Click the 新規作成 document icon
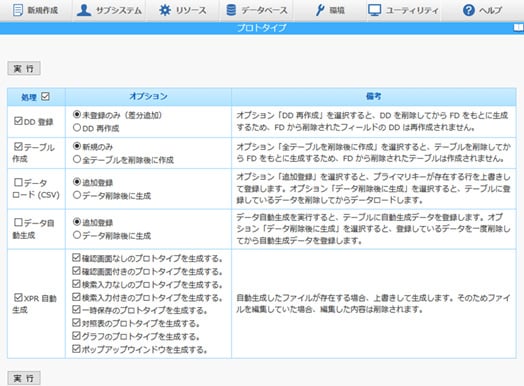This screenshot has width=524, height=386. pyautogui.click(x=18, y=10)
